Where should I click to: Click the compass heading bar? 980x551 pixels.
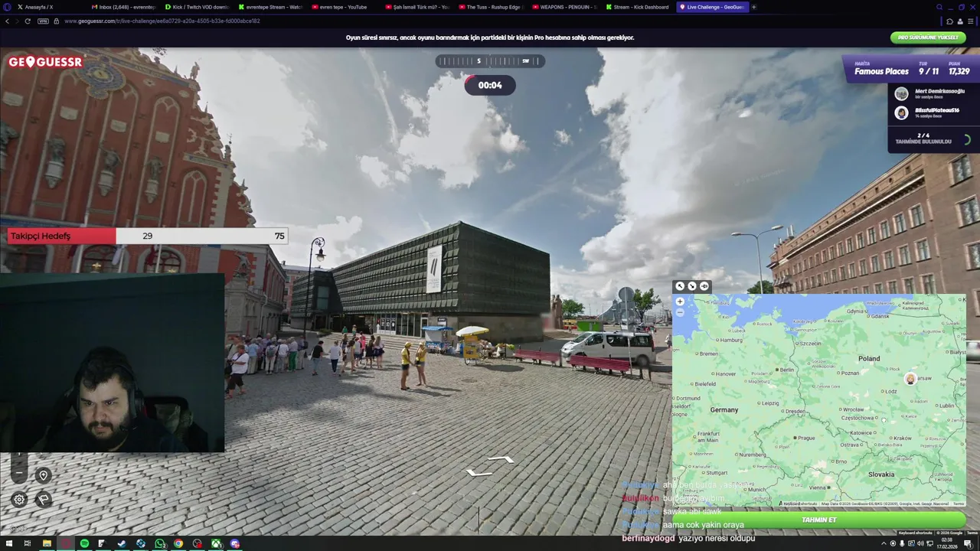pos(490,61)
